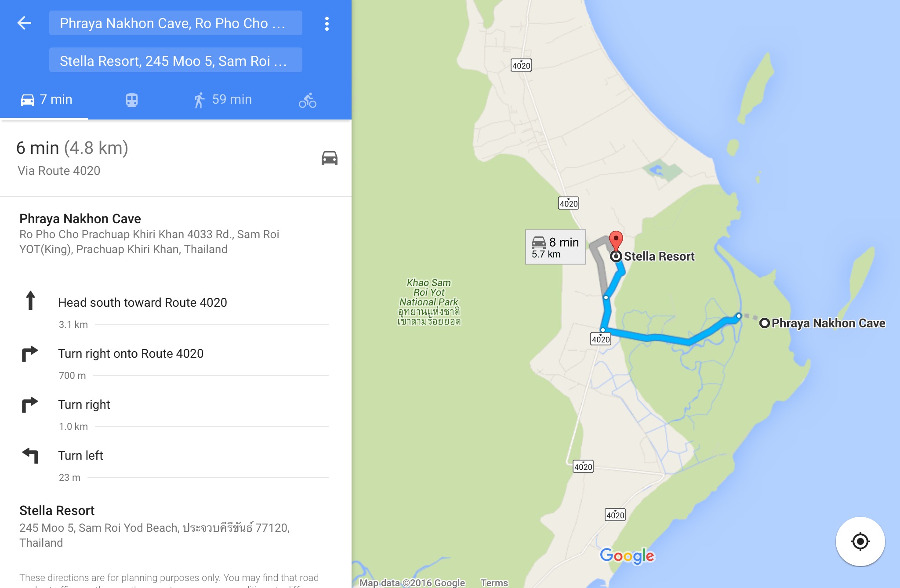Click the red destination pin marker
900x588 pixels.
(616, 240)
